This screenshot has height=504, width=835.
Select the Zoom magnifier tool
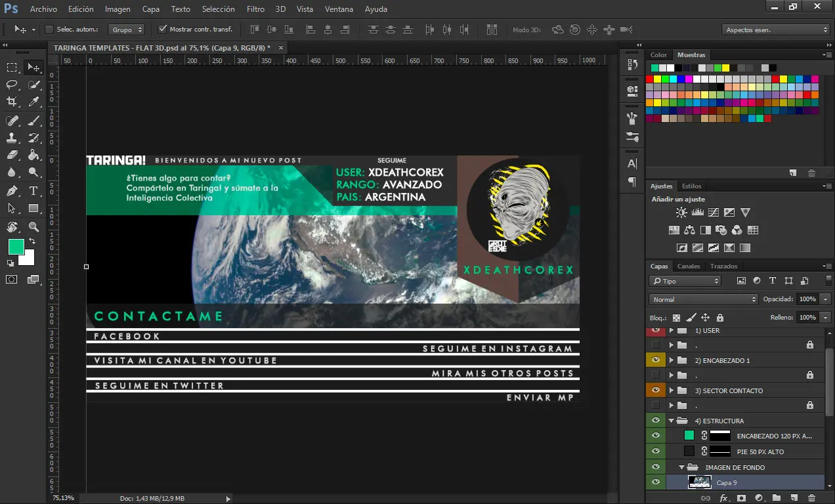pyautogui.click(x=33, y=227)
